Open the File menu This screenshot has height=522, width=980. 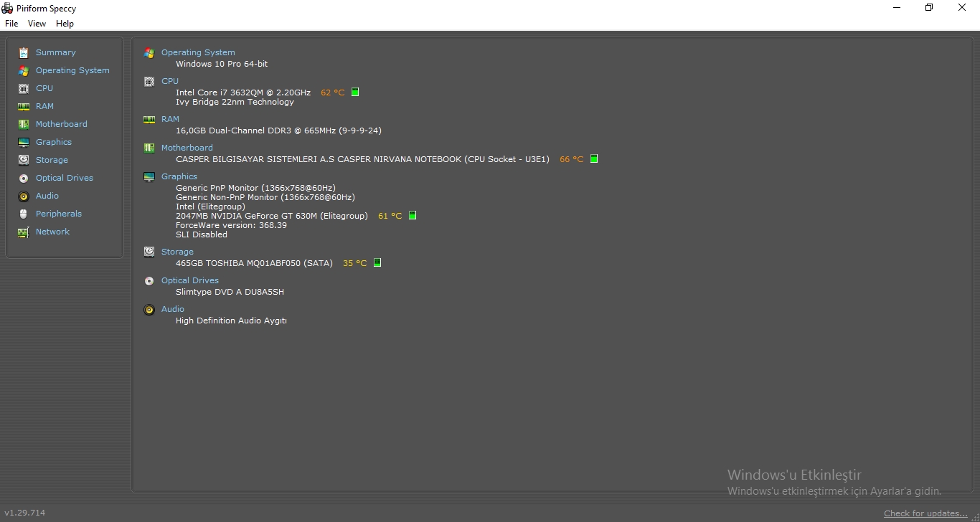pyautogui.click(x=11, y=24)
